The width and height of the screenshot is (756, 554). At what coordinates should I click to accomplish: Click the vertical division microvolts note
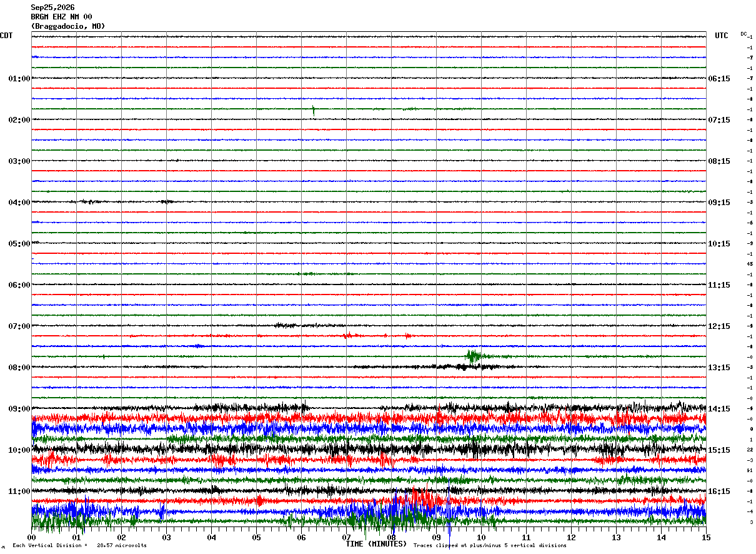point(79,546)
